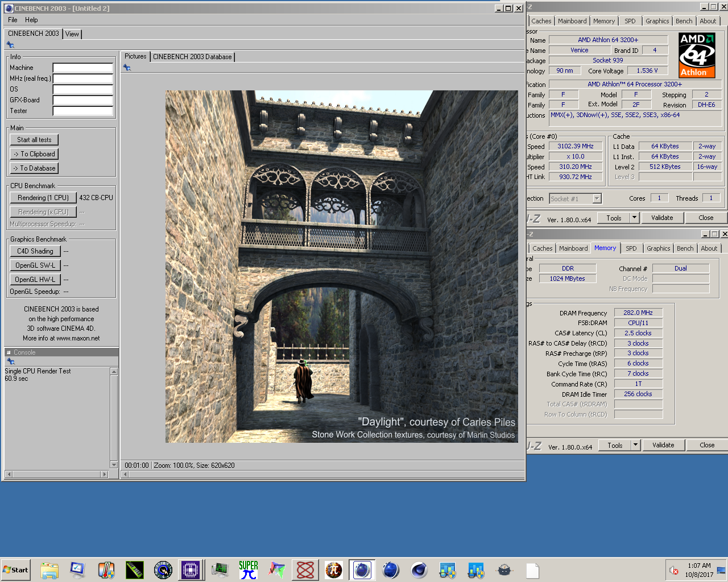Open the File menu

13,20
